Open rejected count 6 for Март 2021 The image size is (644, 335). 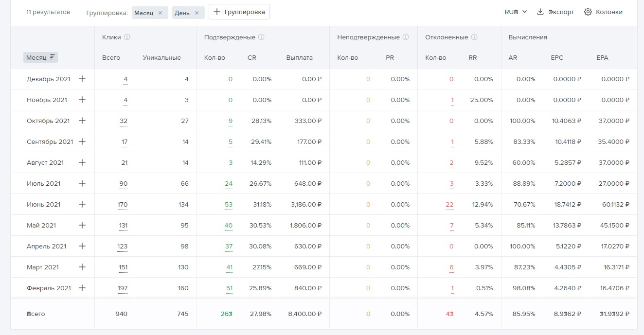451,267
